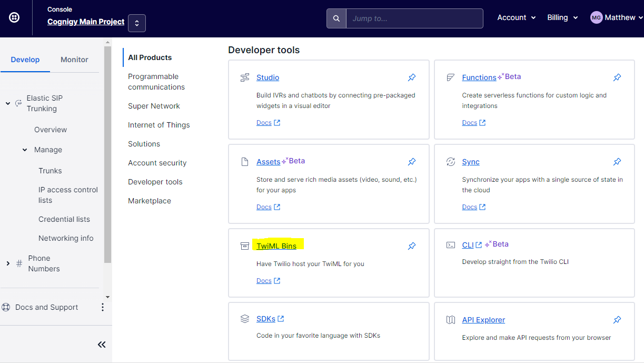Viewport: 644px width, 363px height.
Task: Click the Functions card icon
Action: tap(450, 77)
